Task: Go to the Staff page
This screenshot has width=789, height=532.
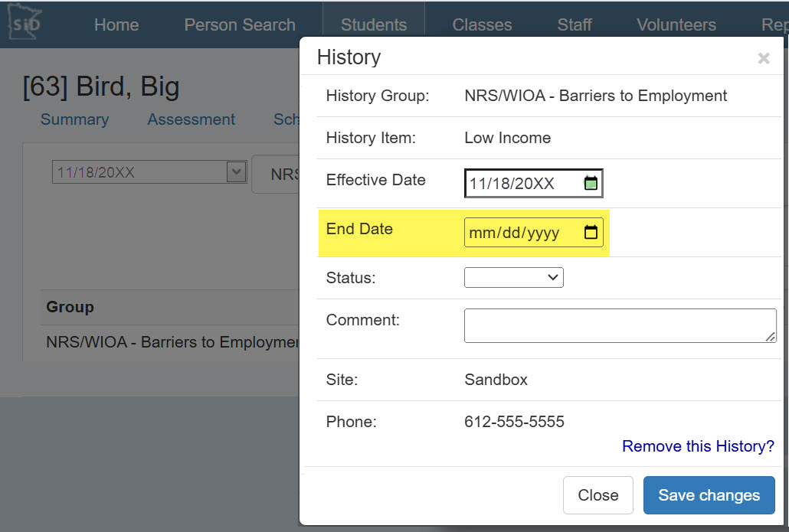Action: pyautogui.click(x=575, y=24)
